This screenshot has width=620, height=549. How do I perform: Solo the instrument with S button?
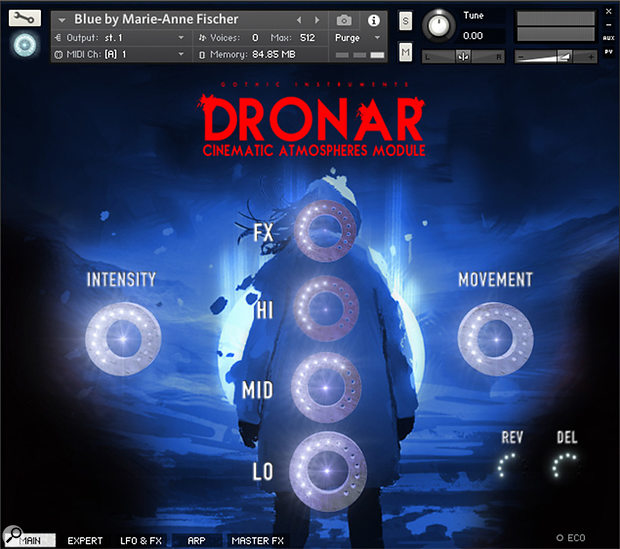[x=405, y=21]
